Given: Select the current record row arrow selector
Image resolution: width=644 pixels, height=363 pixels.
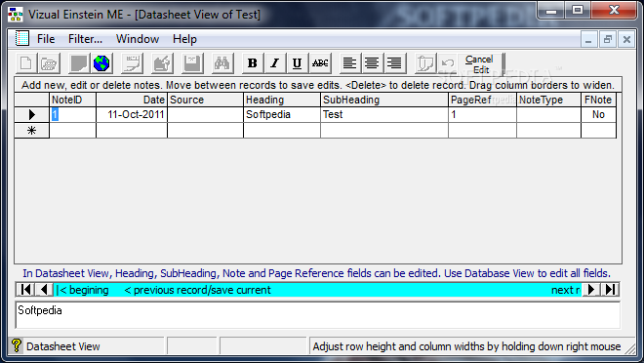Looking at the screenshot, I should pos(31,114).
